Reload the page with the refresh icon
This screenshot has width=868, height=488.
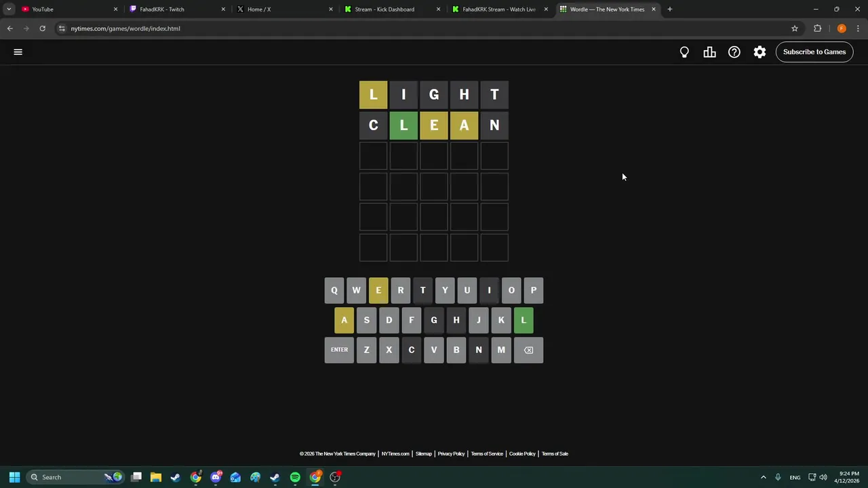[42, 28]
